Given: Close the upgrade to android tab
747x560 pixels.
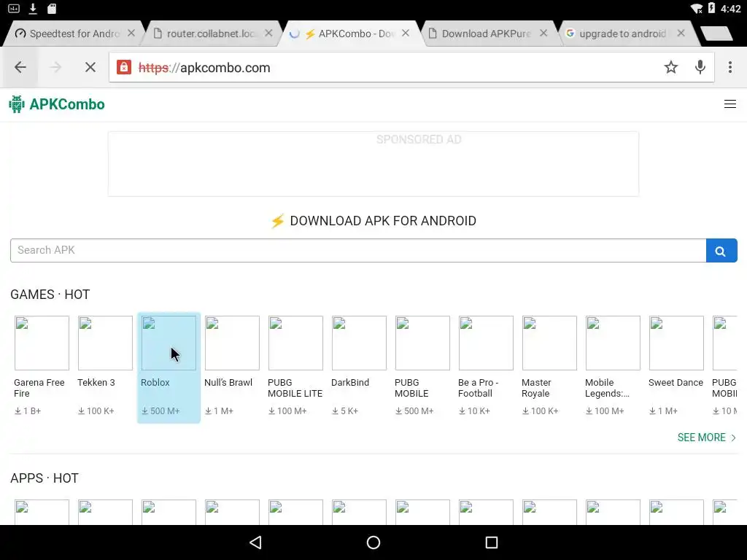Looking at the screenshot, I should pyautogui.click(x=681, y=33).
